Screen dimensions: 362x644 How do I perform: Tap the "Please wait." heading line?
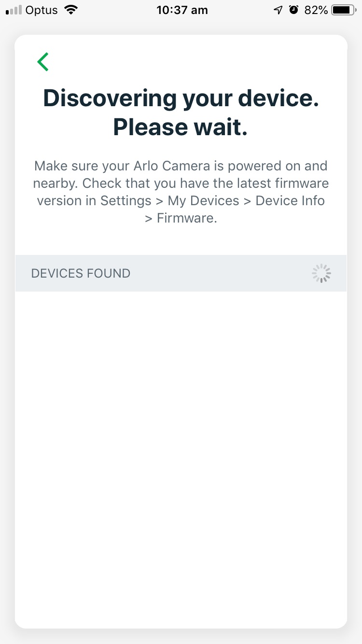pos(181,127)
